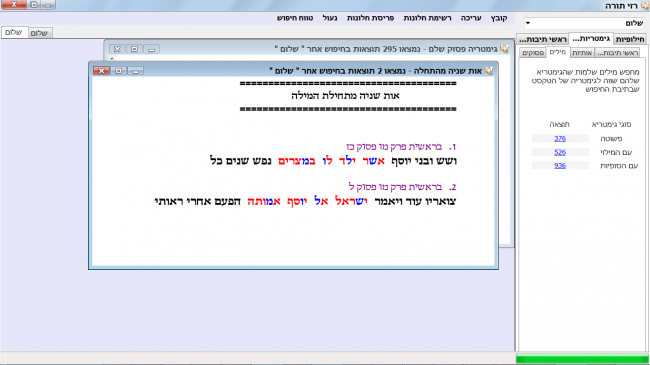
Task: Activate the right שלום window tab
Action: pyautogui.click(x=39, y=33)
